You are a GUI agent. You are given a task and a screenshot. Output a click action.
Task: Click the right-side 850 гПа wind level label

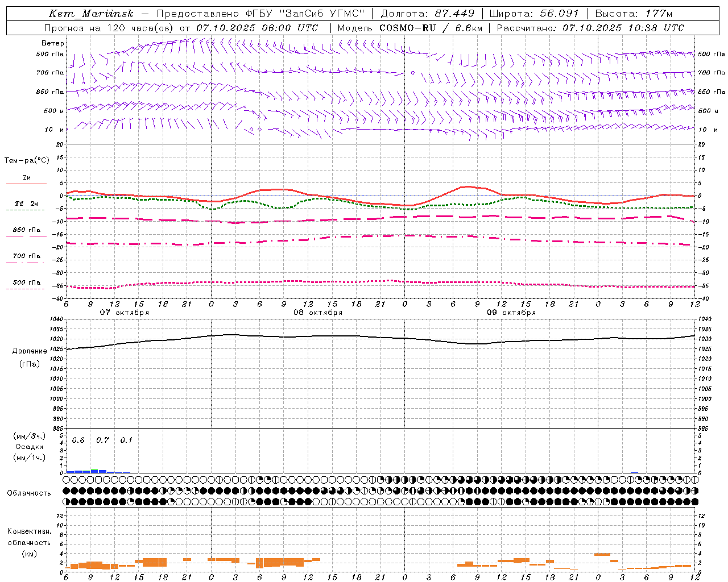coord(711,92)
